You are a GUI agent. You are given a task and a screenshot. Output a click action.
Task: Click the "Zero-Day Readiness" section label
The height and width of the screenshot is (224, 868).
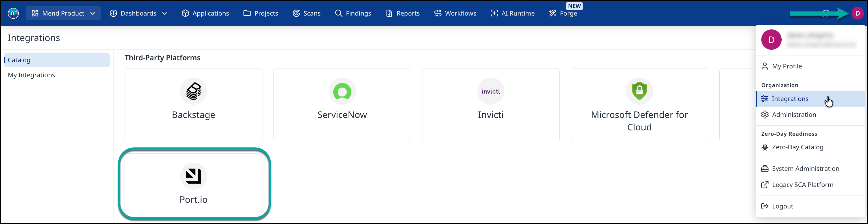click(789, 134)
